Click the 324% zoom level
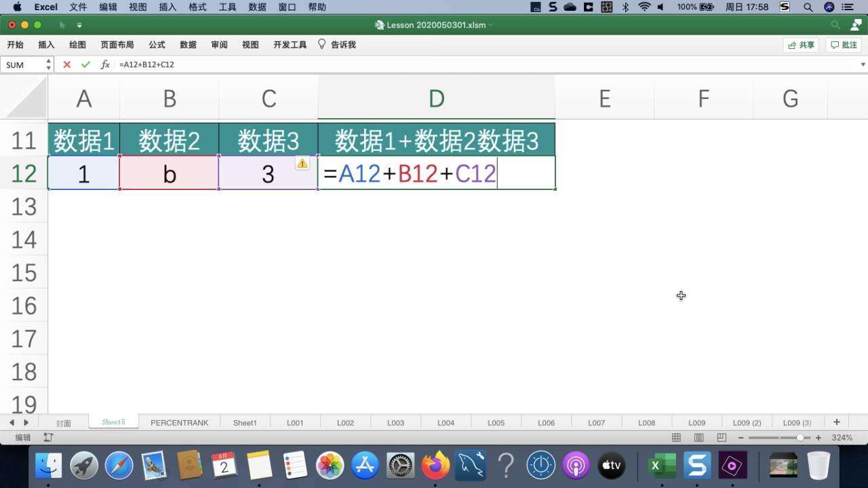The height and width of the screenshot is (488, 868). pyautogui.click(x=842, y=438)
